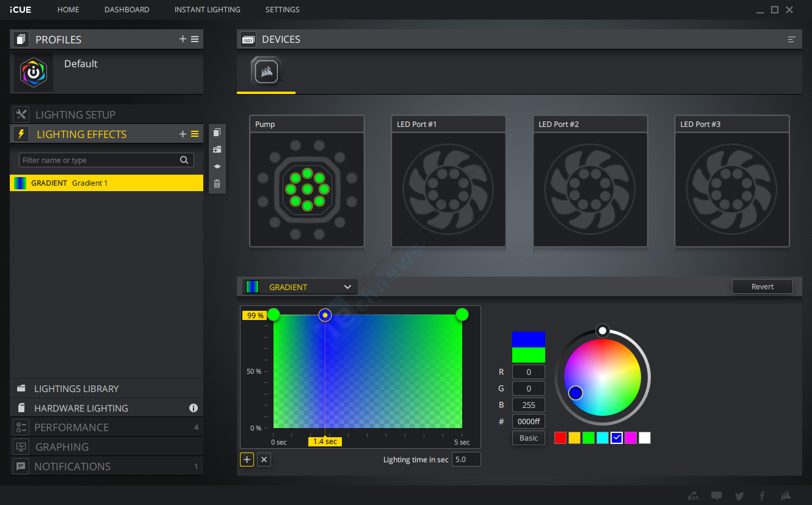Select the gradient start stop at 0 sec

point(274,314)
